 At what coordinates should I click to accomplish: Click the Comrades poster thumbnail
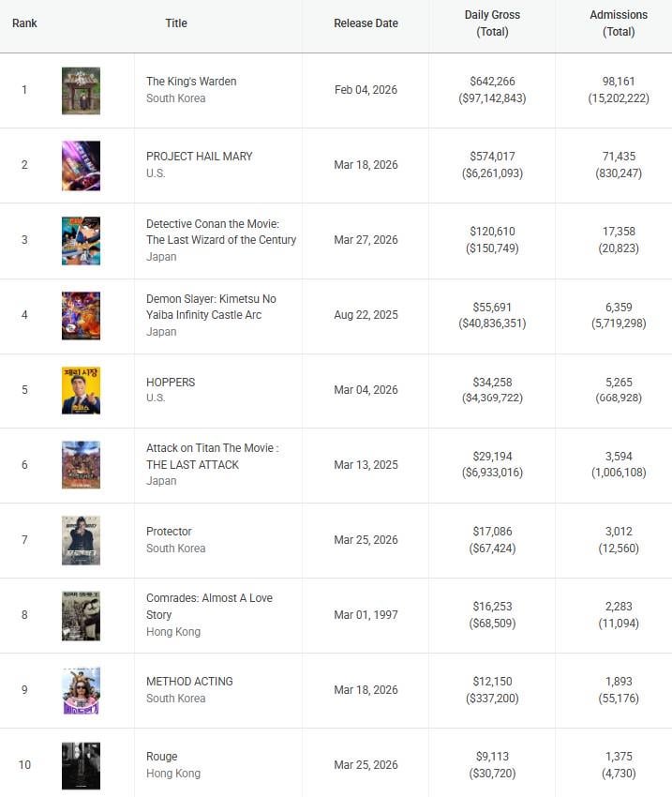[81, 615]
